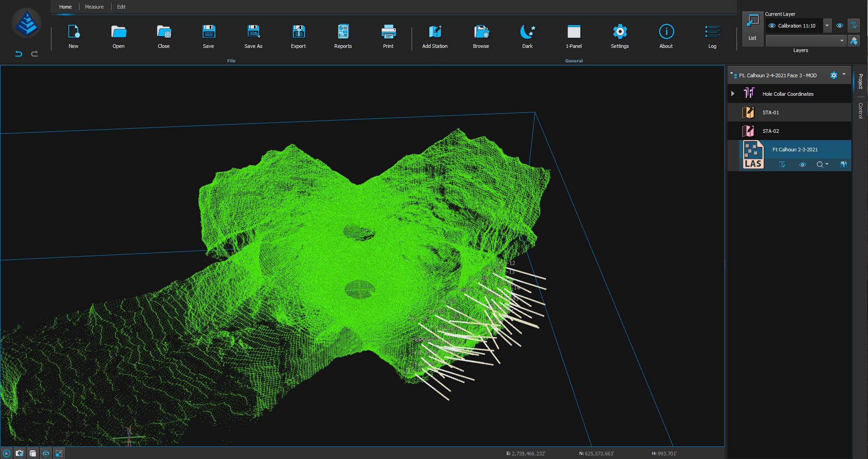The image size is (868, 459).
Task: Open the magnifier dropdown on Ft Calhoun 2-3-2021
Action: pos(823,165)
